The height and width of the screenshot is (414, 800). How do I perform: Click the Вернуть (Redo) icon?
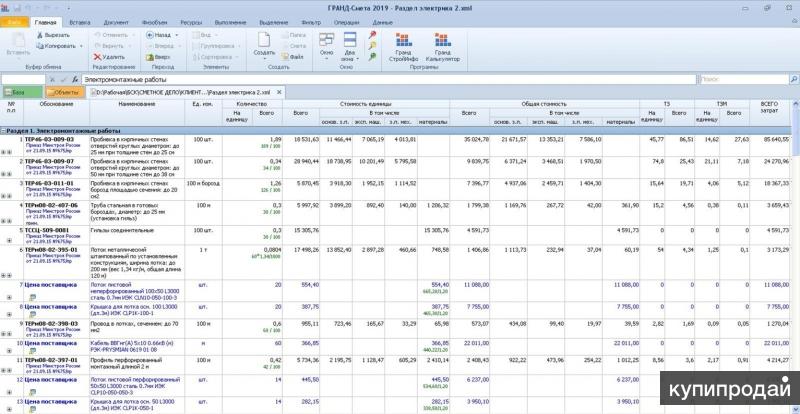click(98, 46)
